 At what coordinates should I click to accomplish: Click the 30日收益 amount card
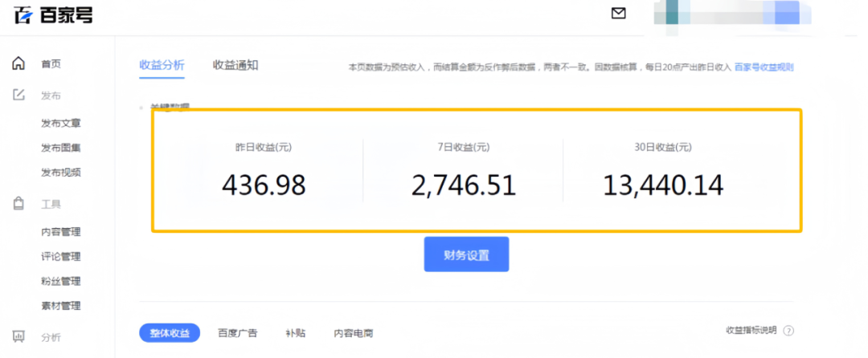(663, 173)
